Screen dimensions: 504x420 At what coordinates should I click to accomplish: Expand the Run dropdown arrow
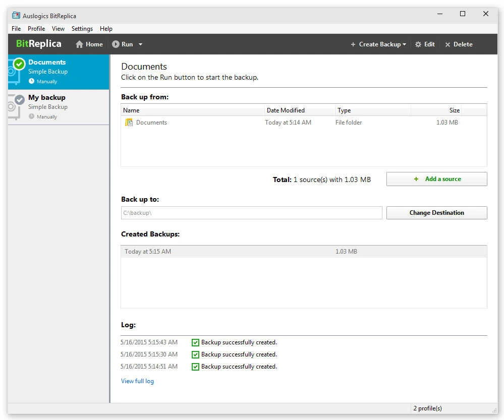(140, 44)
